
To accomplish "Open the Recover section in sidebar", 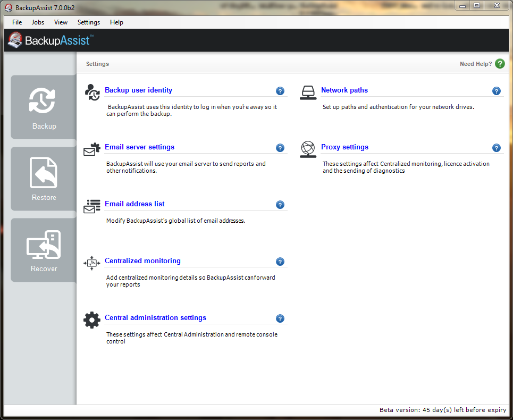I will 44,250.
